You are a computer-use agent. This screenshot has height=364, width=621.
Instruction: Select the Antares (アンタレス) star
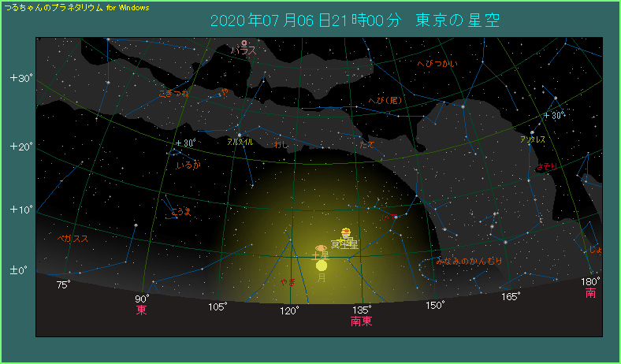click(x=532, y=132)
